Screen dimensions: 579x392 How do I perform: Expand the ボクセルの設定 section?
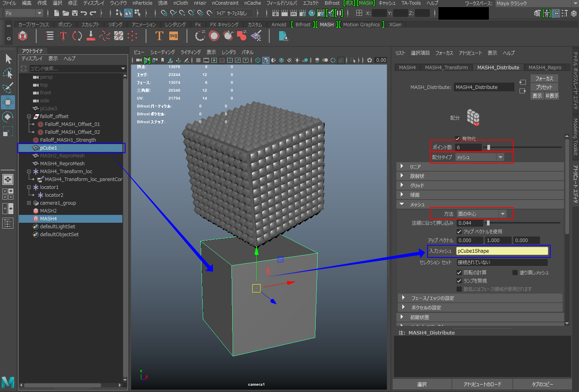coord(480,307)
